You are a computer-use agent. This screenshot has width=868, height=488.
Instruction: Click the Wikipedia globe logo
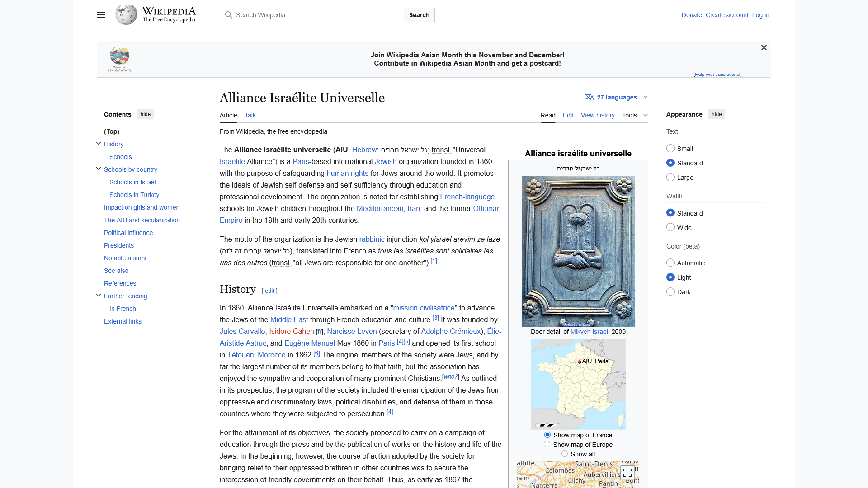[x=126, y=14]
